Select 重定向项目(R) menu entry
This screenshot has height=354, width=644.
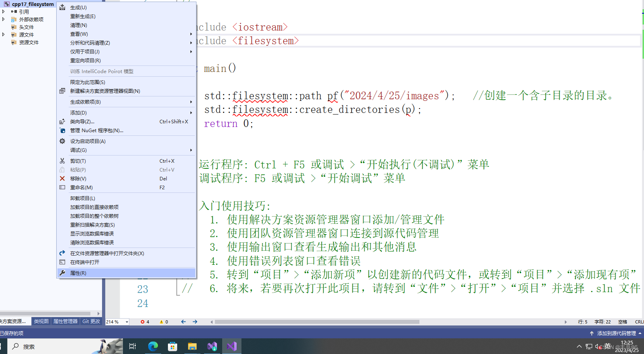[x=127, y=60]
